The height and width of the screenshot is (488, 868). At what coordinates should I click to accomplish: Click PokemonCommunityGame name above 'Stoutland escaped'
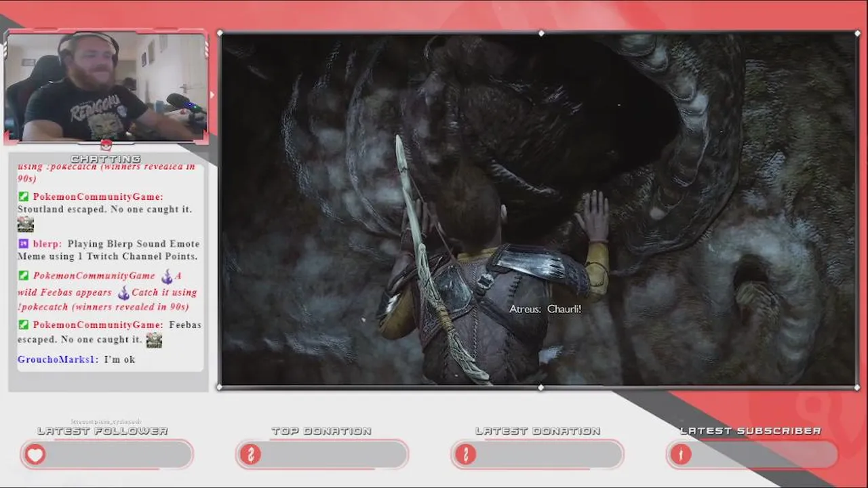click(x=98, y=197)
